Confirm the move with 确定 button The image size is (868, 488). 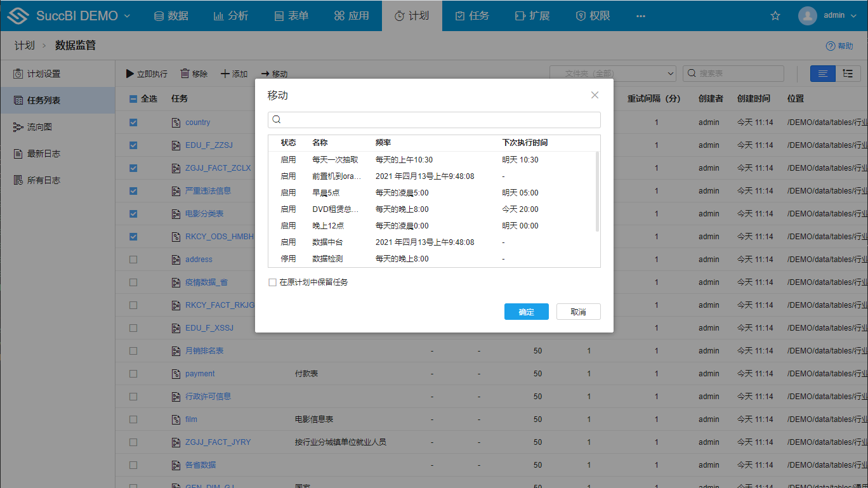pyautogui.click(x=527, y=312)
